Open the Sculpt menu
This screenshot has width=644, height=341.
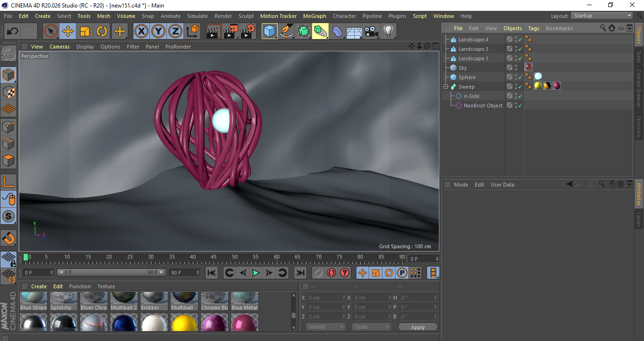[x=246, y=16]
